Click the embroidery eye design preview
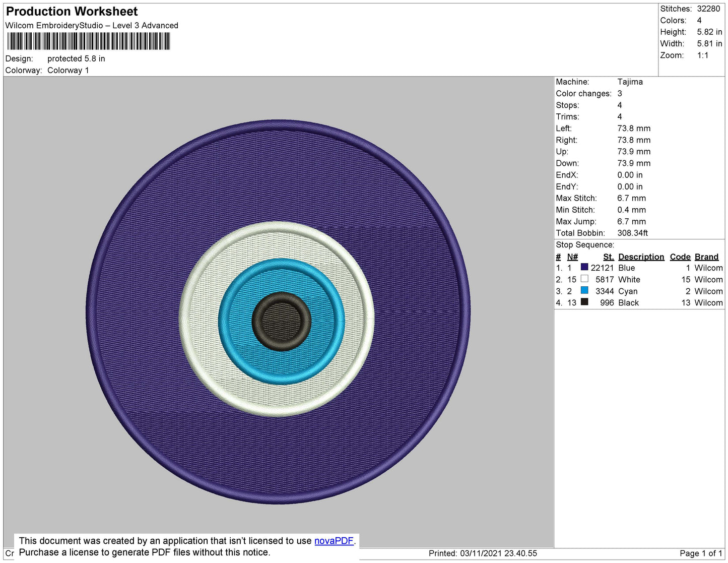Viewport: 728px width, 563px height. [x=279, y=312]
